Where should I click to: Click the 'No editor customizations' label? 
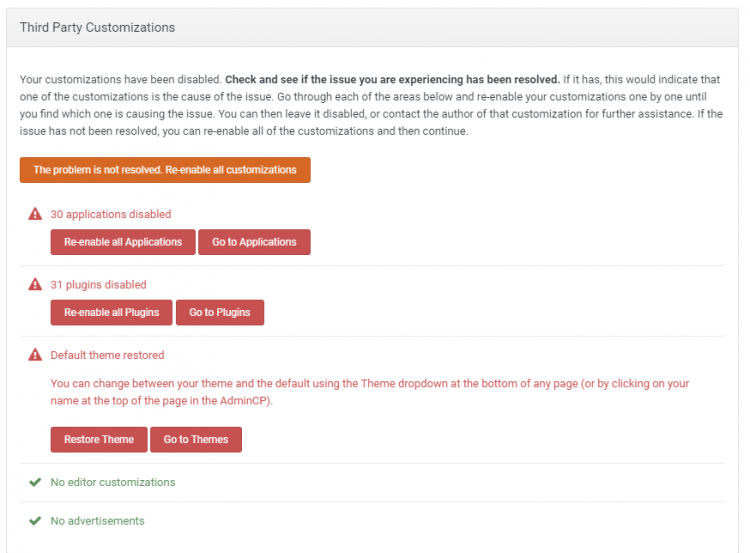[113, 482]
